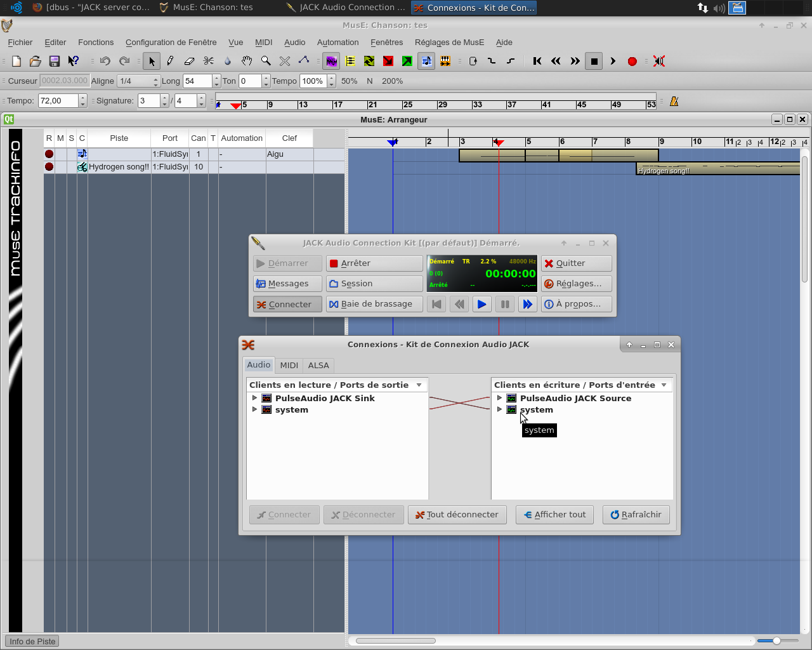Click the horizontal zoom slider at bottom right
812x650 pixels.
tap(776, 641)
